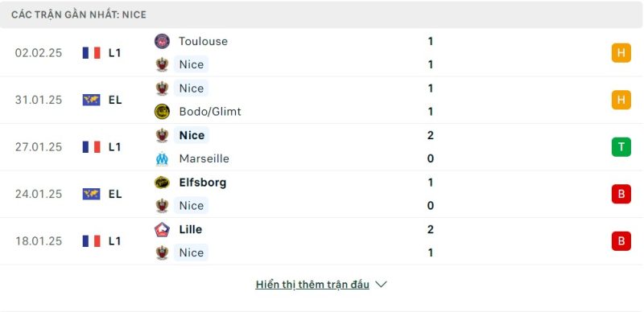Open the Elfsborg team name
The height and width of the screenshot is (312, 644).
click(203, 183)
